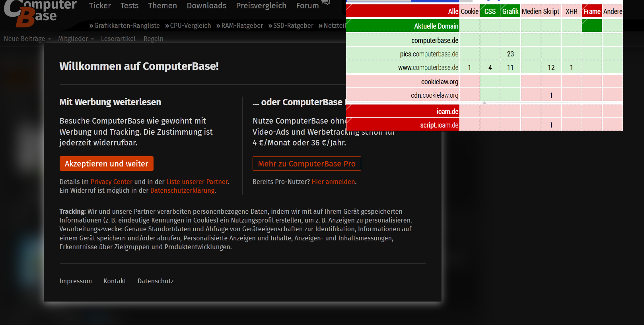Open the Forum menu item
This screenshot has width=644, height=325.
(x=307, y=6)
